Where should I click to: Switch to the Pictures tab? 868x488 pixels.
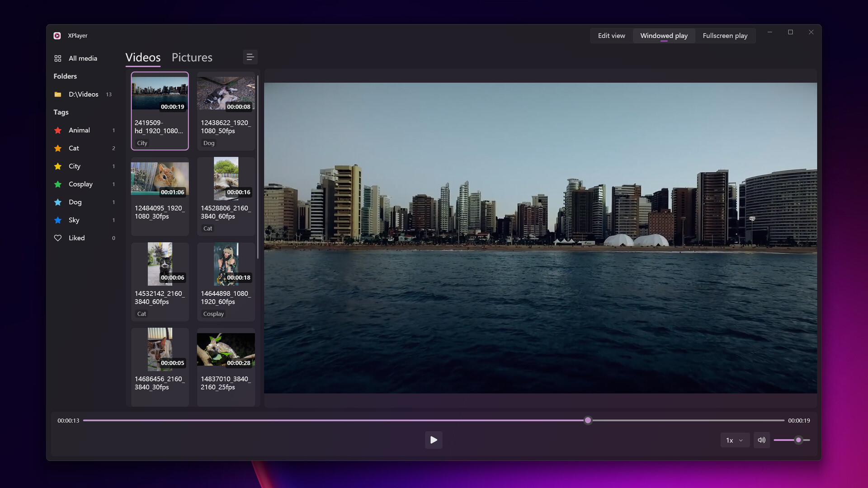tap(192, 57)
